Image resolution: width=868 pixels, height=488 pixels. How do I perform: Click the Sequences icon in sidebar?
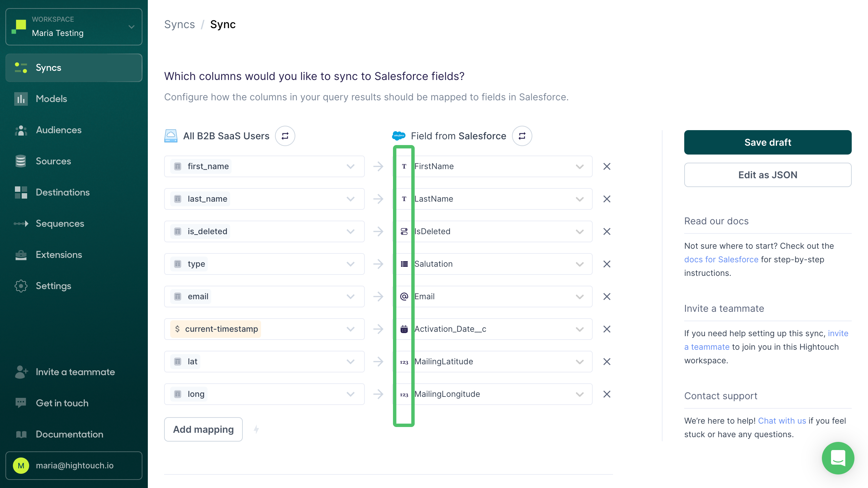[21, 223]
